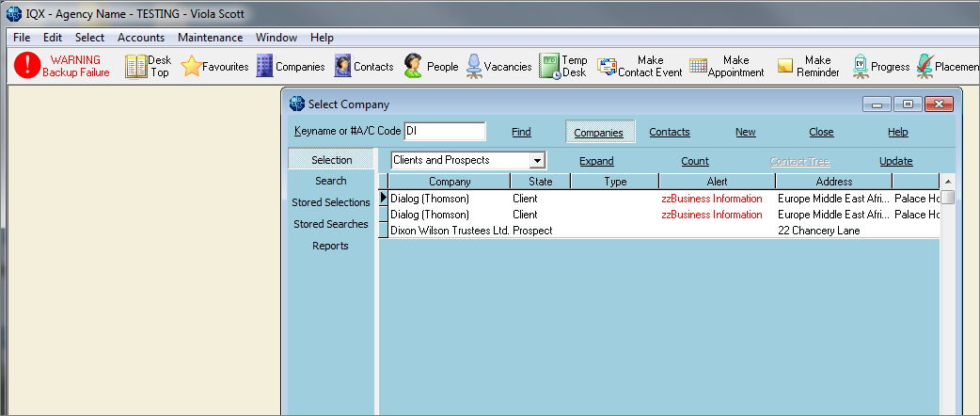Viewport: 980px width, 416px height.
Task: Open the Edit menu
Action: tap(53, 38)
